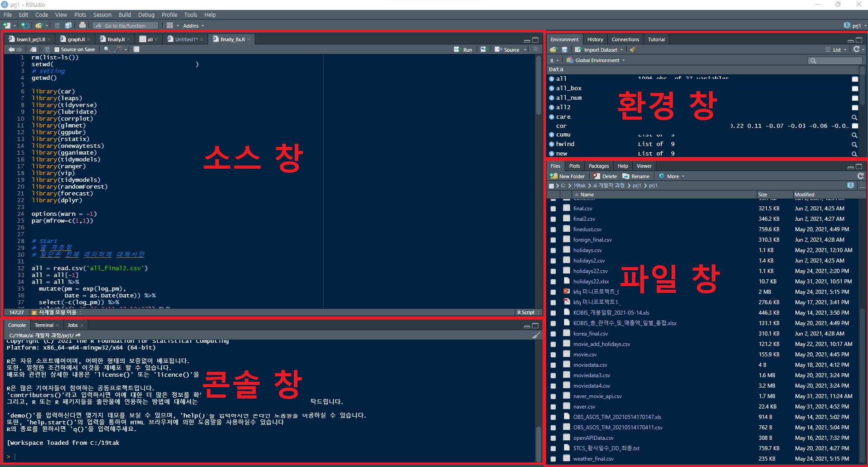Print the current file icon
868x467 pixels.
[82, 25]
